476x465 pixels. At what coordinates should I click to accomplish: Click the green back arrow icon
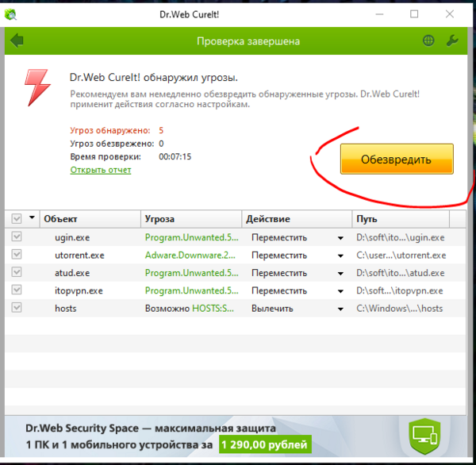[x=17, y=40]
